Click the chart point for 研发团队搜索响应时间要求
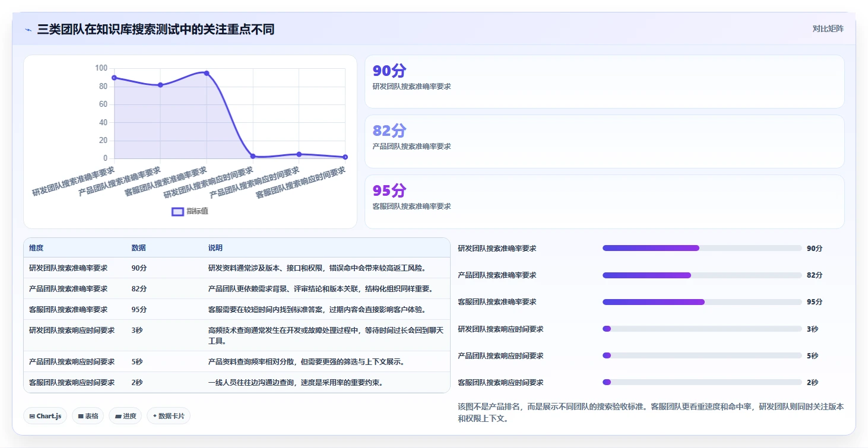 (253, 156)
